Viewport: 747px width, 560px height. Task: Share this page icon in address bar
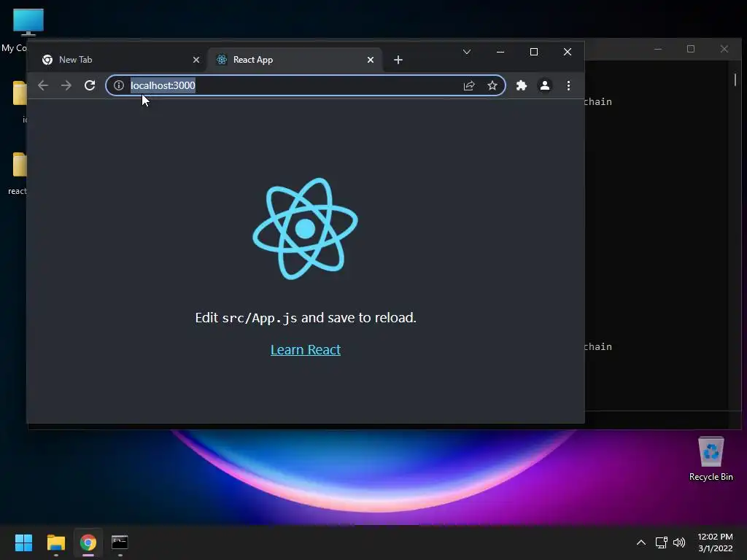coord(469,86)
